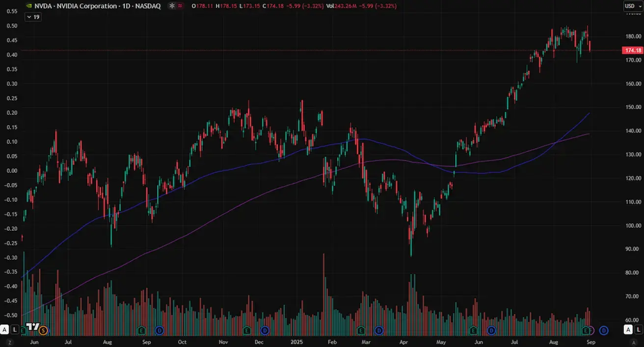
Task: Click the May label on the time axis
Action: tap(441, 342)
